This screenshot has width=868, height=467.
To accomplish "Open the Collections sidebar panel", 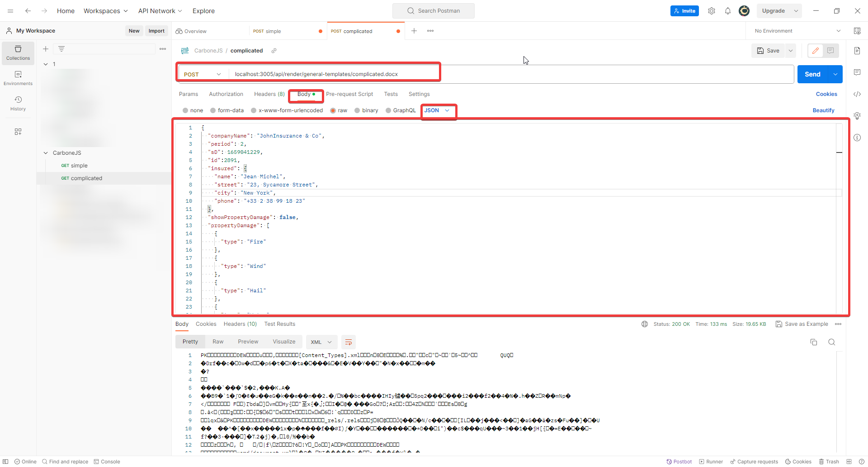I will tap(18, 53).
